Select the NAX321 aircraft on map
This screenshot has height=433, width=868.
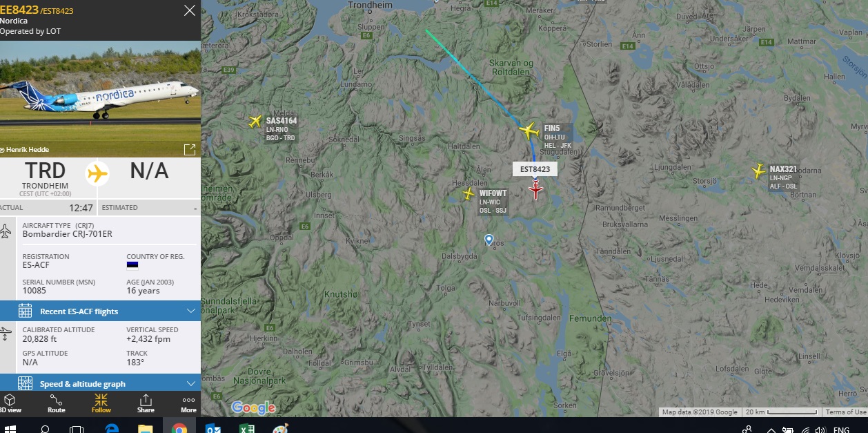pyautogui.click(x=759, y=170)
